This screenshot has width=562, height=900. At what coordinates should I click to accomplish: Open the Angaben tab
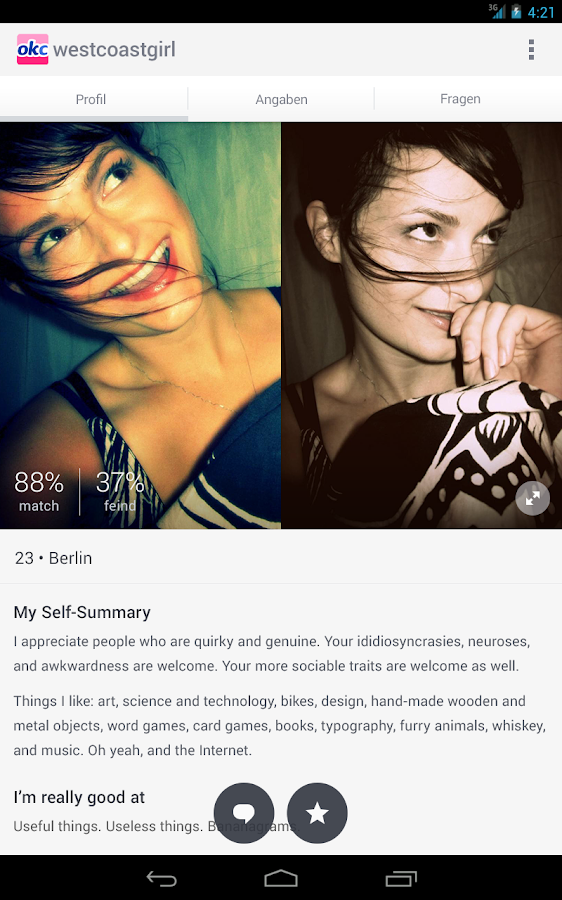click(x=281, y=99)
